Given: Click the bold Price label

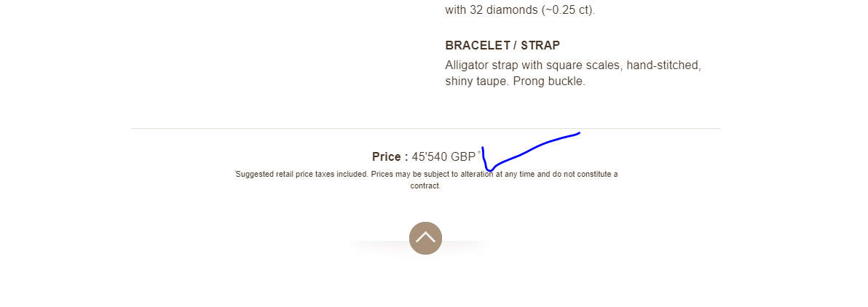Looking at the screenshot, I should coord(390,156).
